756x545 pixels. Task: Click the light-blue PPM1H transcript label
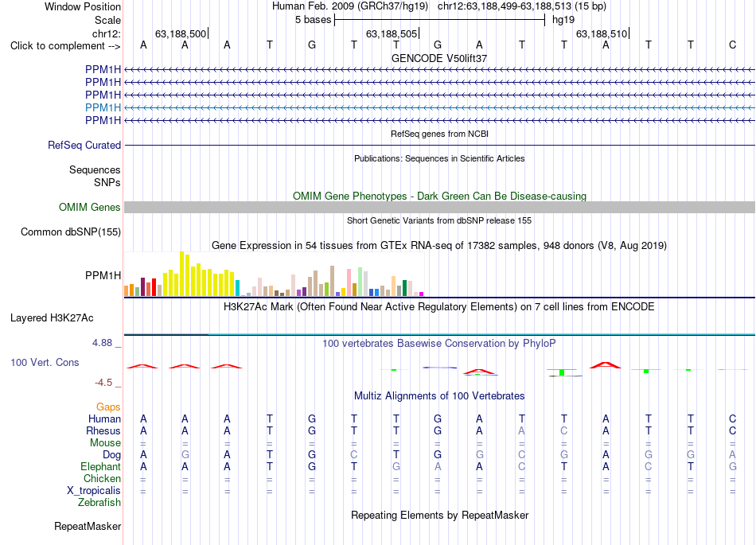click(103, 107)
